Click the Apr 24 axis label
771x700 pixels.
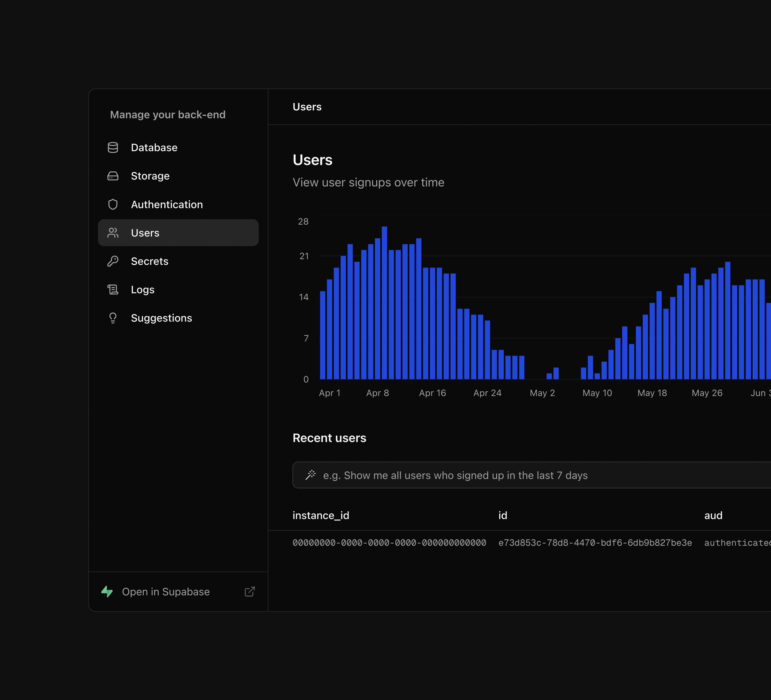(x=487, y=393)
